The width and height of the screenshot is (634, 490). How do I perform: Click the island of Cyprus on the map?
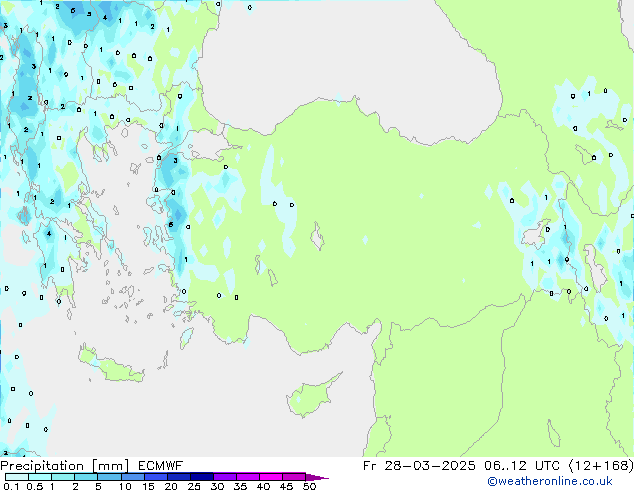[x=311, y=396]
